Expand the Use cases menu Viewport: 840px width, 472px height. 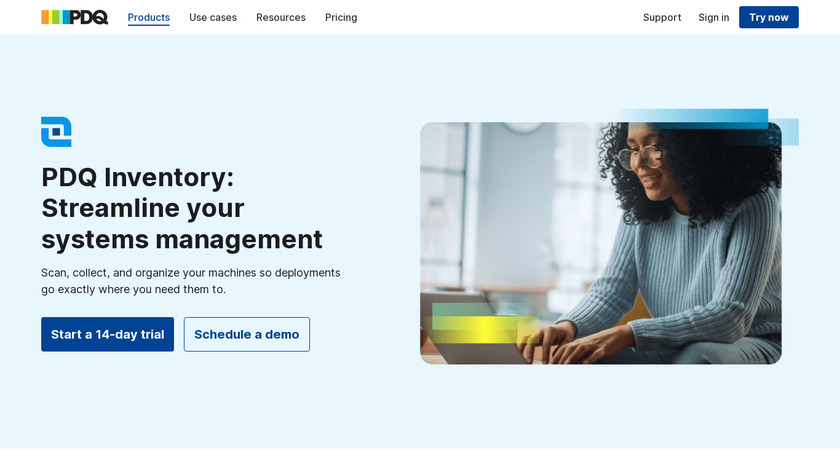coord(213,17)
